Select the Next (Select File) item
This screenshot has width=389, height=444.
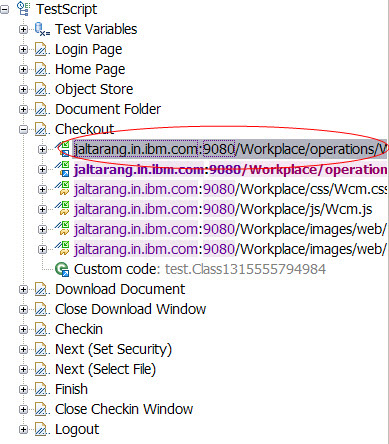tap(105, 370)
